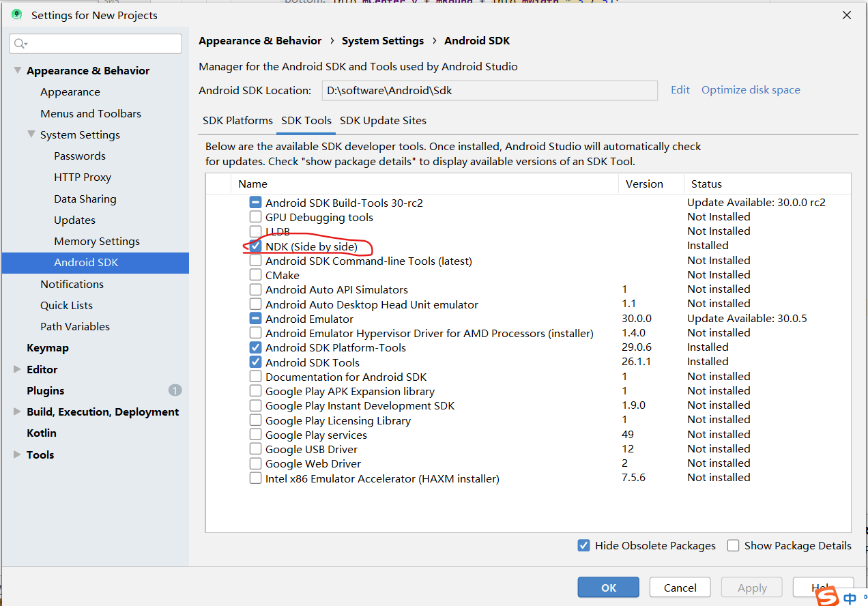Image resolution: width=868 pixels, height=606 pixels.
Task: Check Android Auto API Simulators checkbox
Action: pyautogui.click(x=255, y=289)
